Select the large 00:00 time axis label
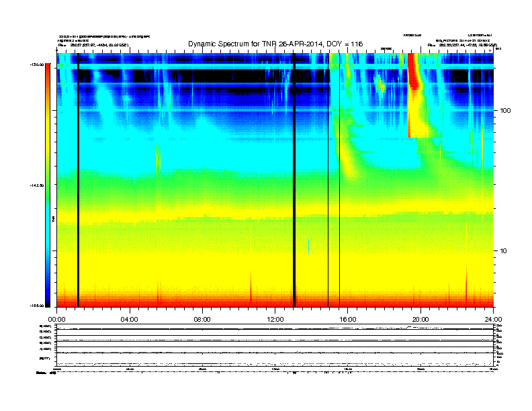This screenshot has height=411, width=532. tap(56, 320)
